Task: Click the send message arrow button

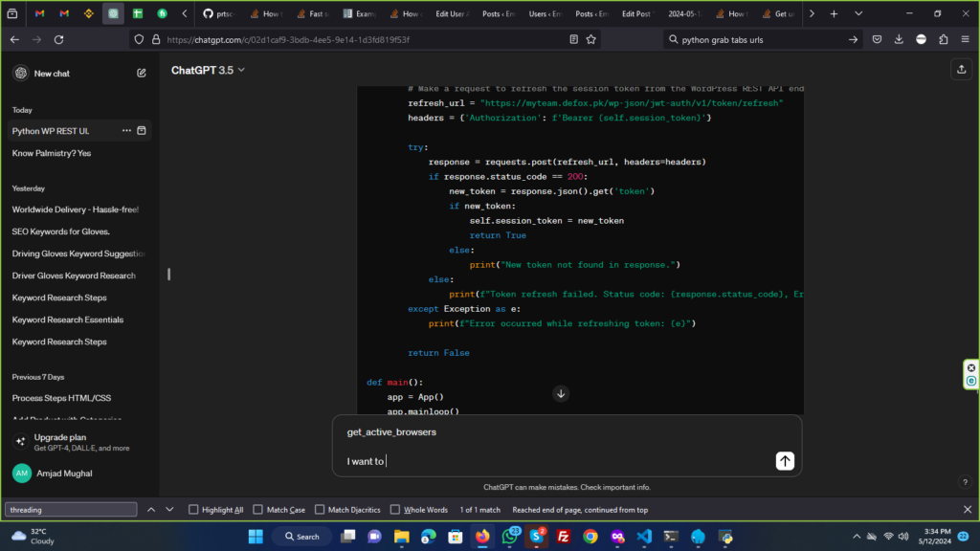Action: (785, 461)
